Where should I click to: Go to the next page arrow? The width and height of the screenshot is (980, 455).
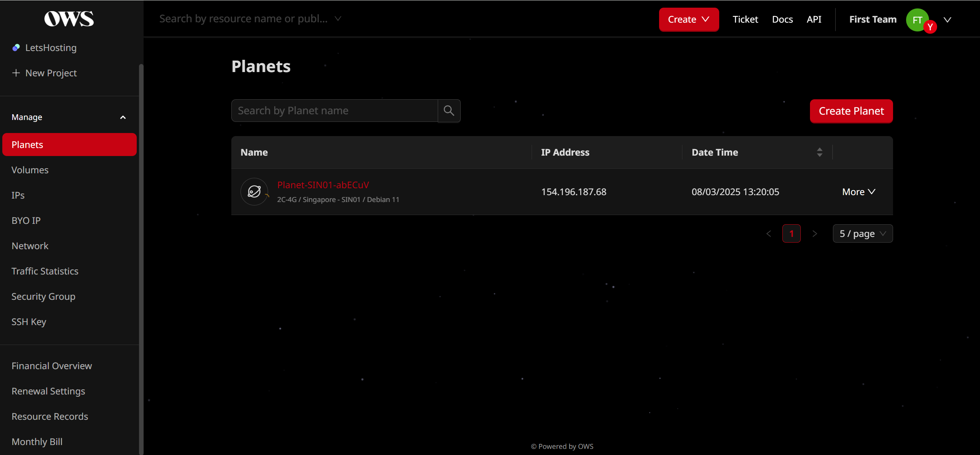[815, 233]
